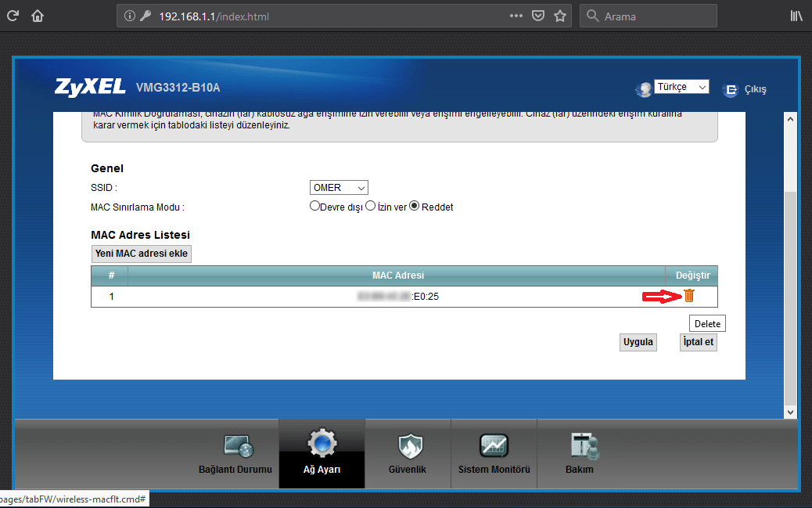Screen dimensions: 812x508
Task: Show site information icon in address bar
Action: (x=129, y=16)
